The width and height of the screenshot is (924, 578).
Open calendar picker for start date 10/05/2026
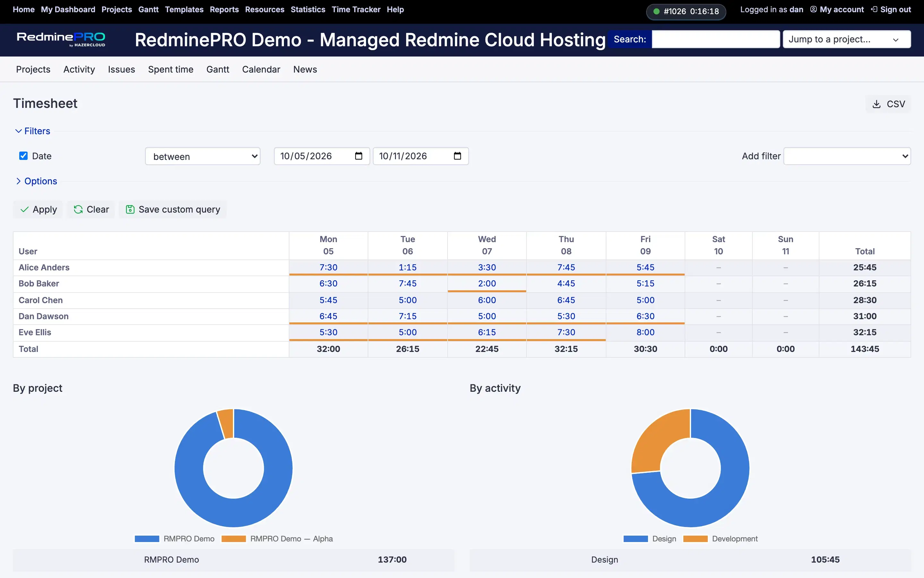[358, 156]
